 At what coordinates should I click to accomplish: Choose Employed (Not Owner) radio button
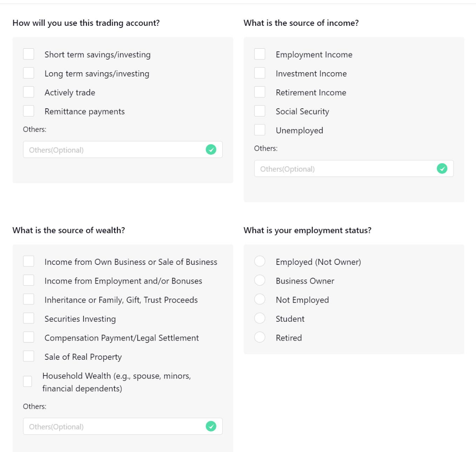pyautogui.click(x=260, y=261)
